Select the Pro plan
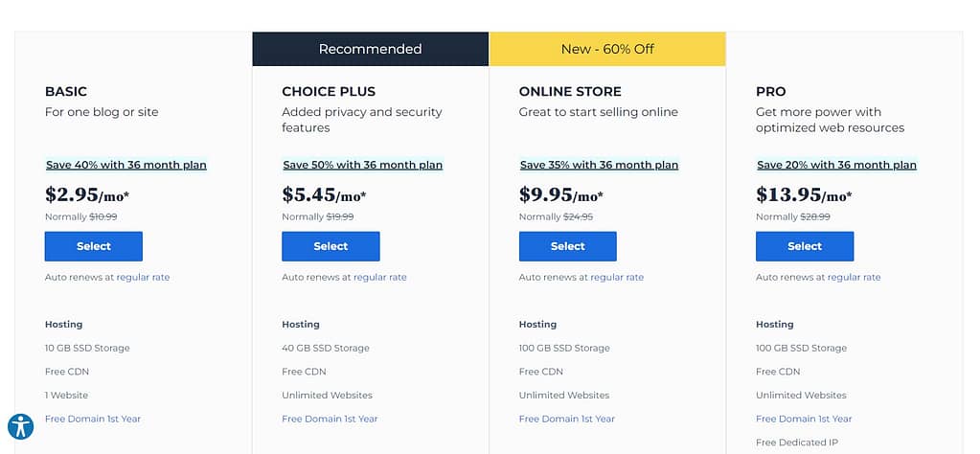This screenshot has height=454, width=980. point(805,246)
